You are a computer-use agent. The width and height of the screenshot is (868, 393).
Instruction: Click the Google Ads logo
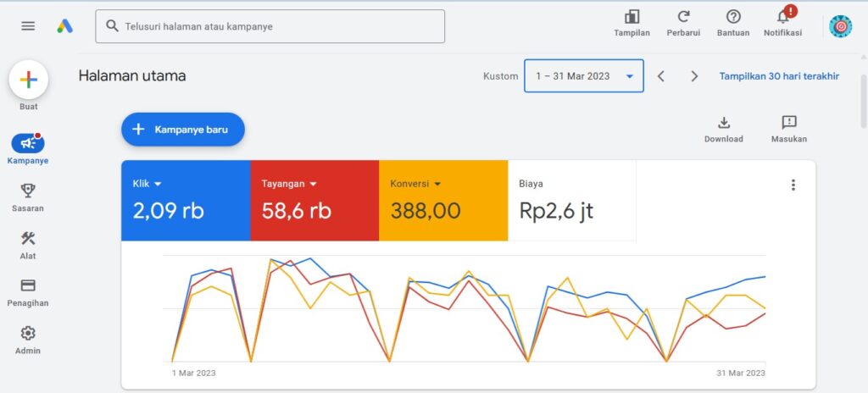65,26
